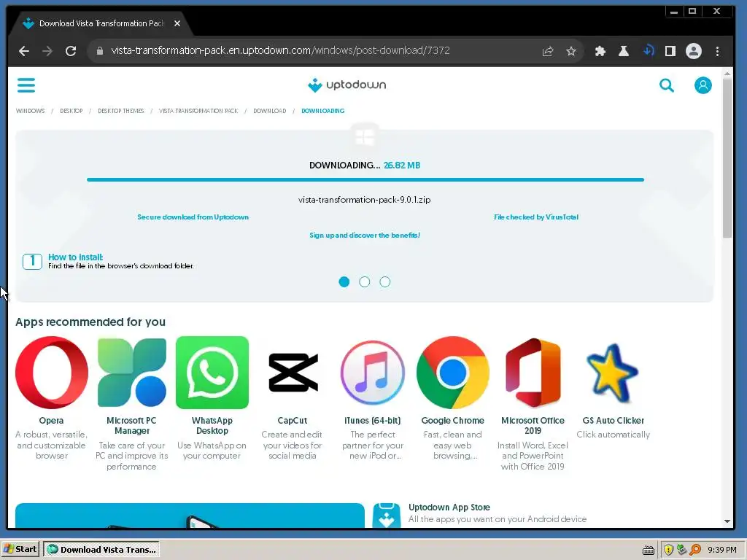Open Microsoft Office 2019 app icon

(x=533, y=373)
